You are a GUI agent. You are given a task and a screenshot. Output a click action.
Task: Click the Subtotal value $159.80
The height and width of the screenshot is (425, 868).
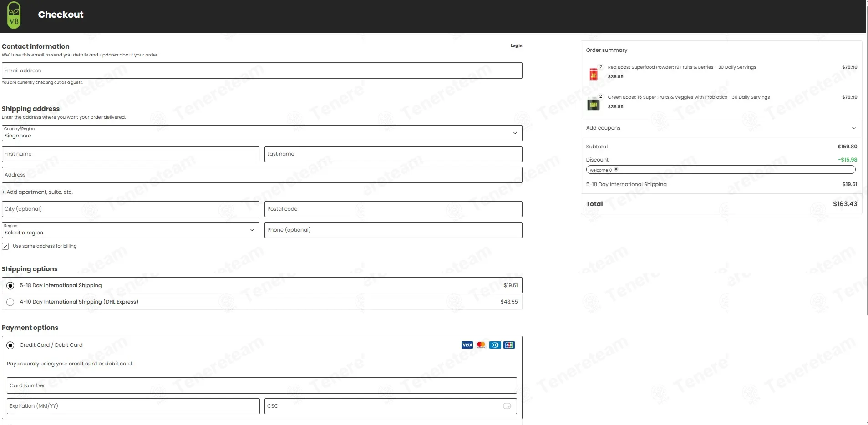click(x=847, y=147)
